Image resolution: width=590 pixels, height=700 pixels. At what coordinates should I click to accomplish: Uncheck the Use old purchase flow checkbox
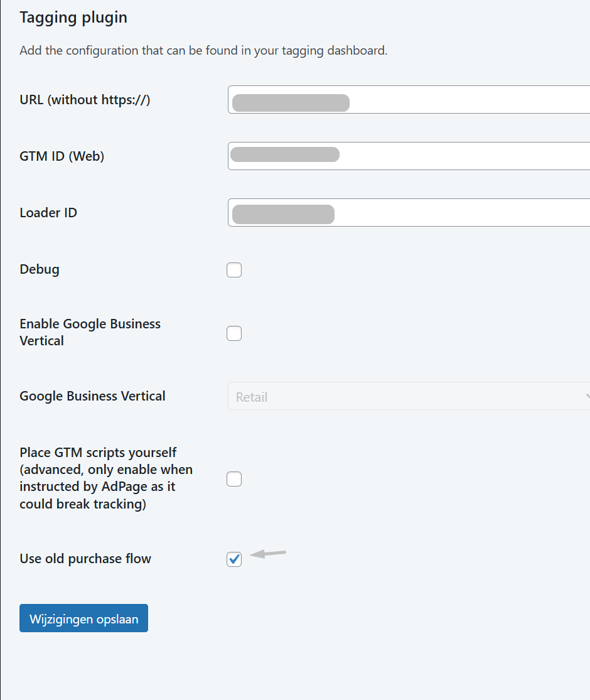point(234,559)
